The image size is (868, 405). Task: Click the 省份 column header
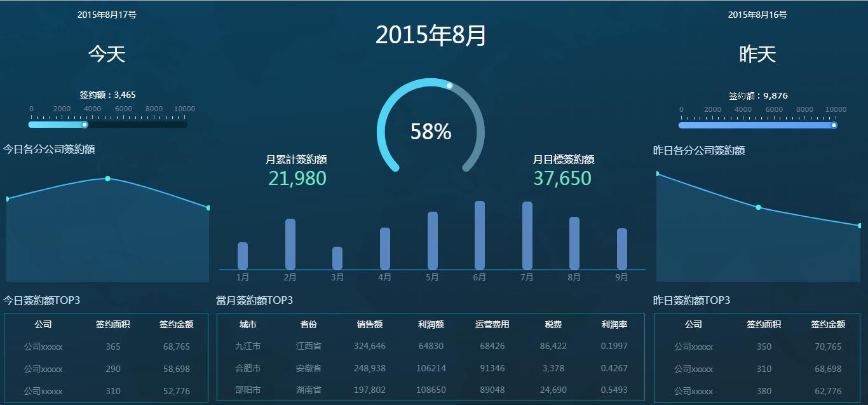click(x=308, y=324)
